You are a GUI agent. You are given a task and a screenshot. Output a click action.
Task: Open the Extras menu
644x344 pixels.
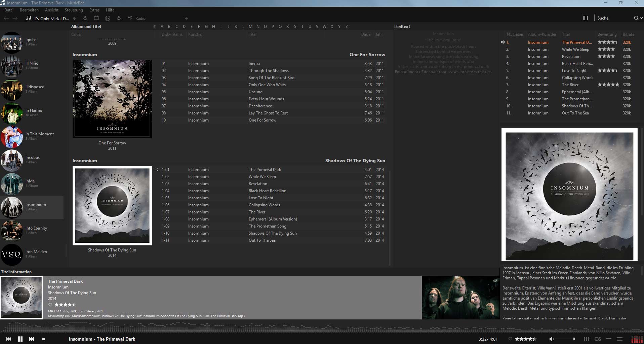pos(94,10)
